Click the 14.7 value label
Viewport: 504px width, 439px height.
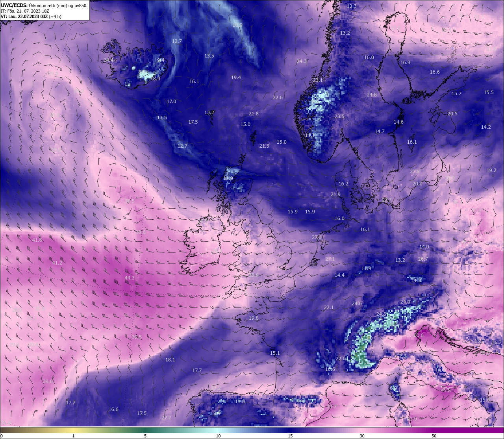[x=380, y=131]
